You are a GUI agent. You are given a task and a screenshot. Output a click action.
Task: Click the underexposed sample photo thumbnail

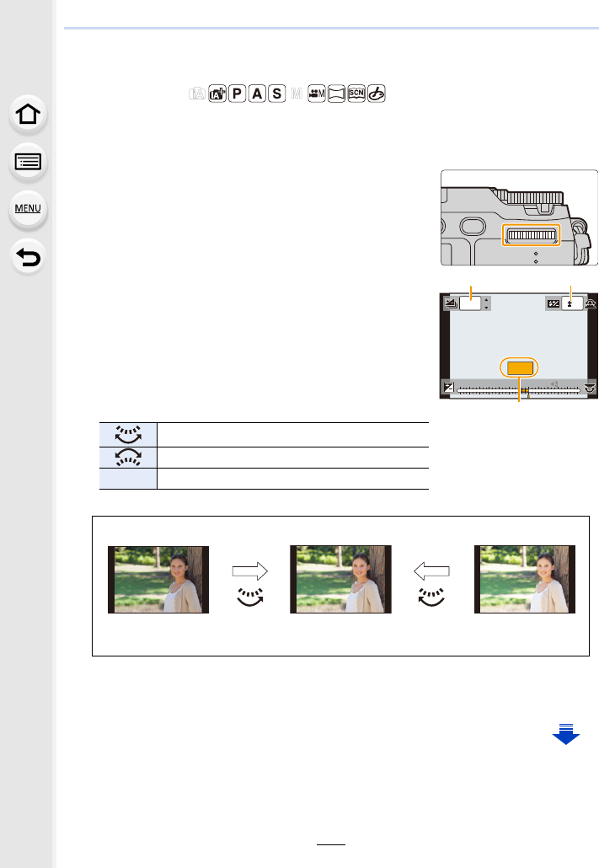tap(158, 580)
